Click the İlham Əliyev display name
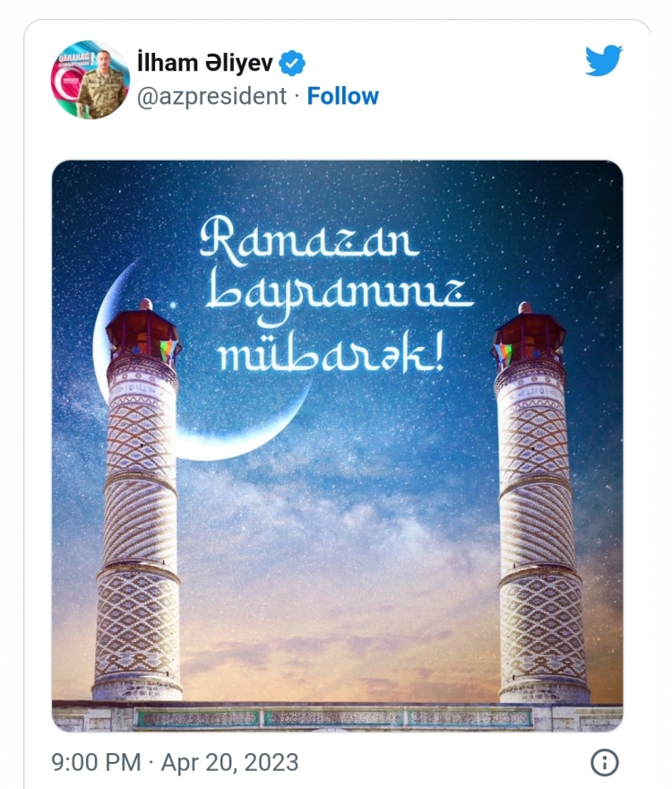The width and height of the screenshot is (672, 789). click(x=204, y=64)
